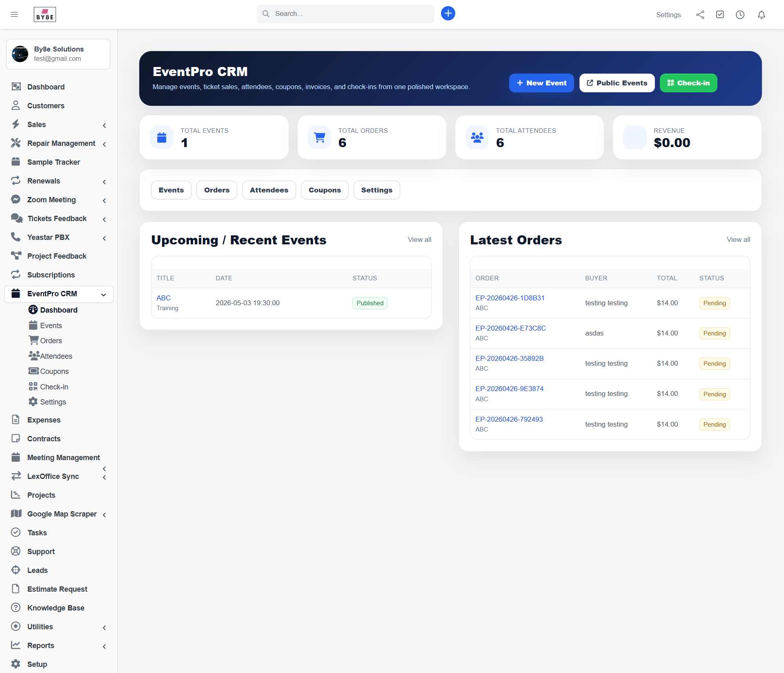Click the Orders cart icon in submenu
The width and height of the screenshot is (784, 673).
[x=33, y=340]
